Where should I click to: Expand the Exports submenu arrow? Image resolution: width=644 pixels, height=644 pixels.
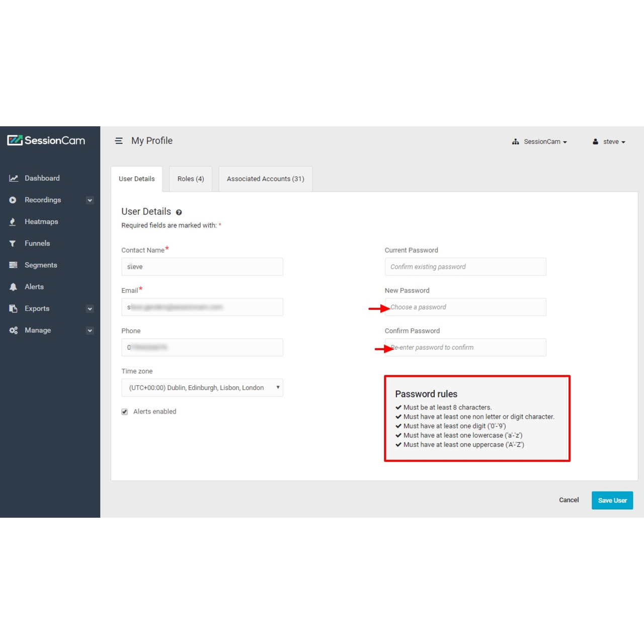(90, 309)
